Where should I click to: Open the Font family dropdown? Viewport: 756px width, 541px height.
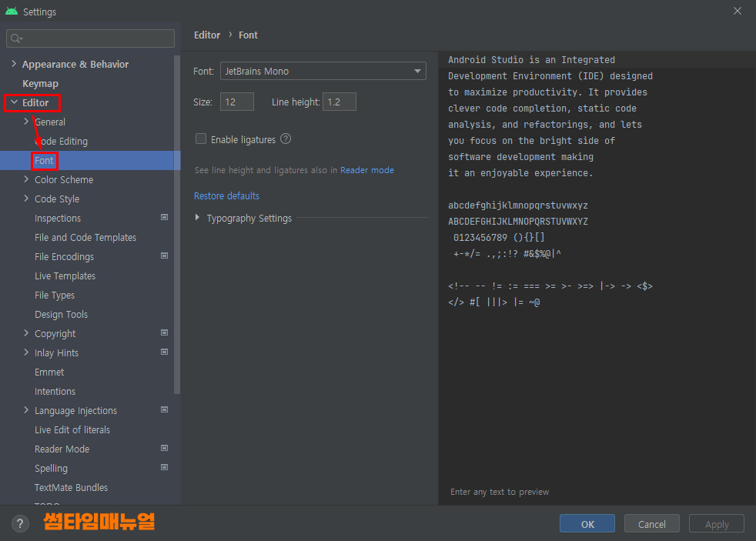[x=323, y=71]
